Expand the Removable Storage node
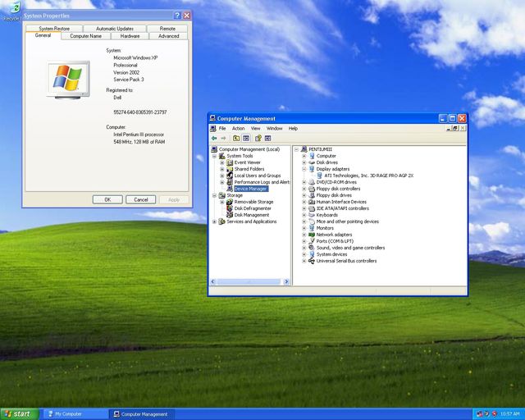 click(x=222, y=202)
